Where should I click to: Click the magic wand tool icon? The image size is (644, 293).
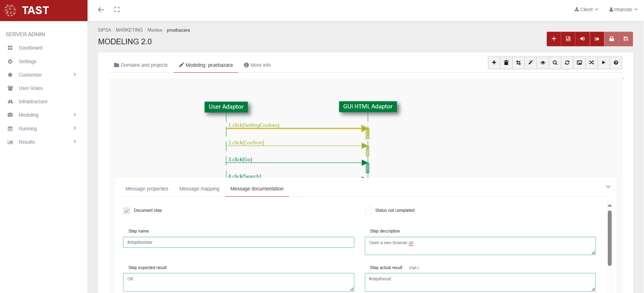[x=530, y=63]
